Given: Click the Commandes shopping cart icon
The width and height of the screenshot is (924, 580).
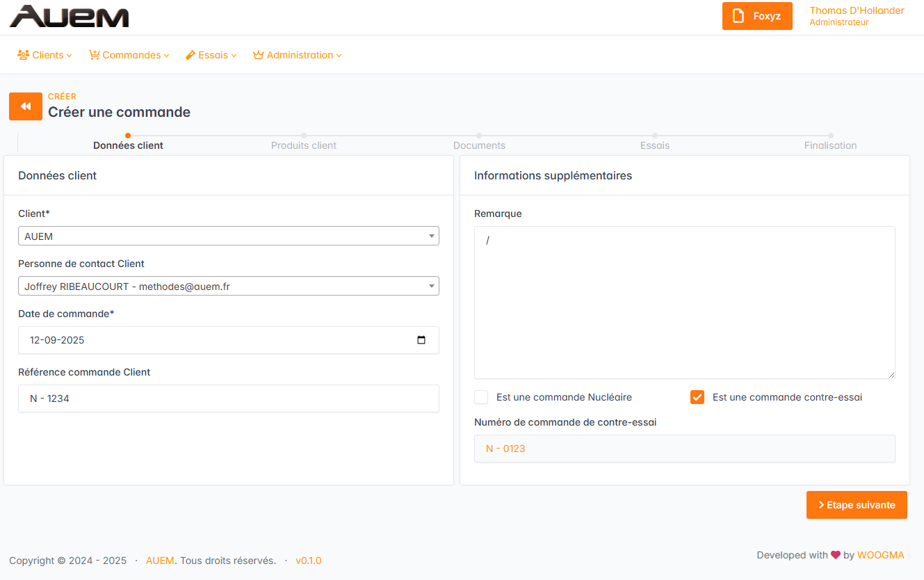Looking at the screenshot, I should tap(94, 55).
